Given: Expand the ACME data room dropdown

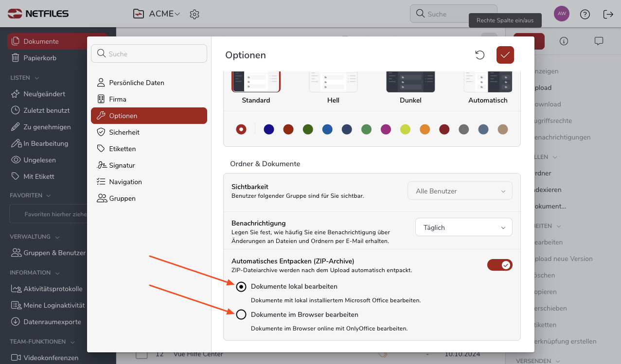Looking at the screenshot, I should [164, 14].
